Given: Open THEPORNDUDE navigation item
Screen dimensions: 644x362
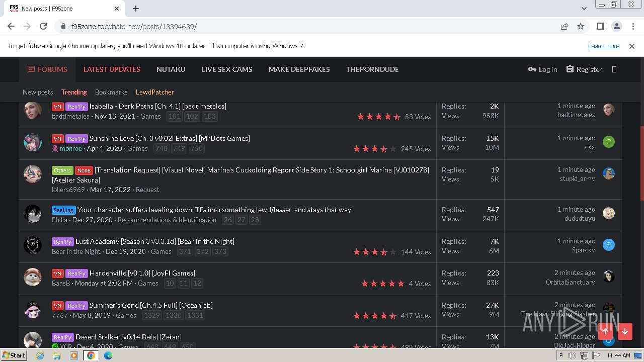Looking at the screenshot, I should point(372,69).
